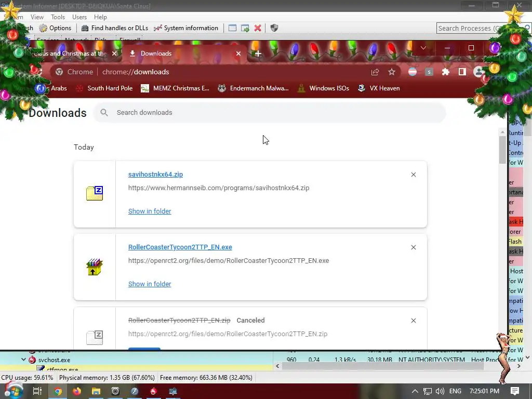Click Find handles or DLLs in System Informer

115,28
